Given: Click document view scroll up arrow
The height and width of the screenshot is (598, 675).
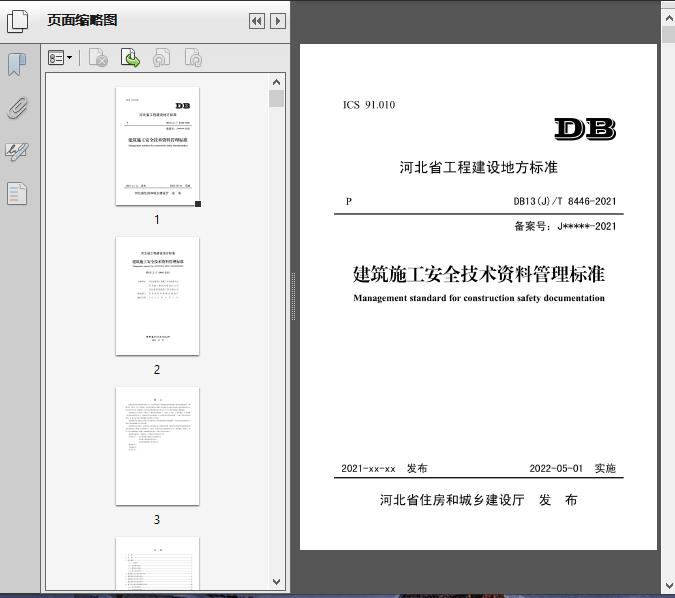Looking at the screenshot, I should coord(669,18).
